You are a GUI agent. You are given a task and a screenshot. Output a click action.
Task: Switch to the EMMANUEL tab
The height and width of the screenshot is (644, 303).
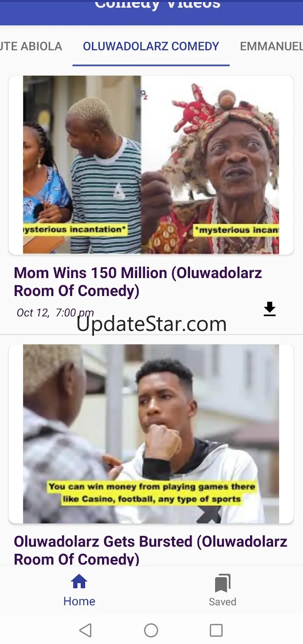coord(271,46)
